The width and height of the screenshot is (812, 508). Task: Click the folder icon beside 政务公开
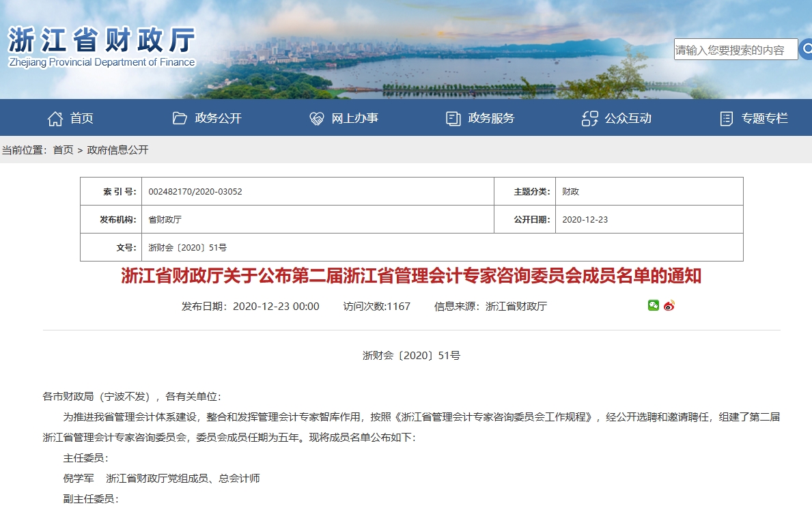[180, 119]
